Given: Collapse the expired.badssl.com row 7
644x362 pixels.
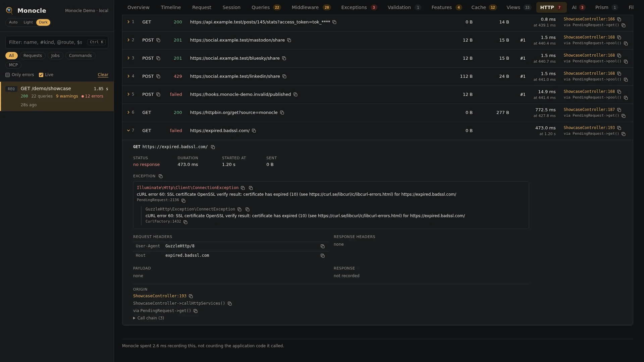Looking at the screenshot, I should (x=128, y=130).
